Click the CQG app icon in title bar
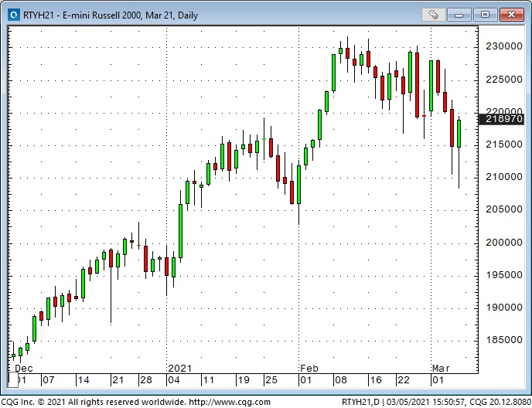 [14, 15]
